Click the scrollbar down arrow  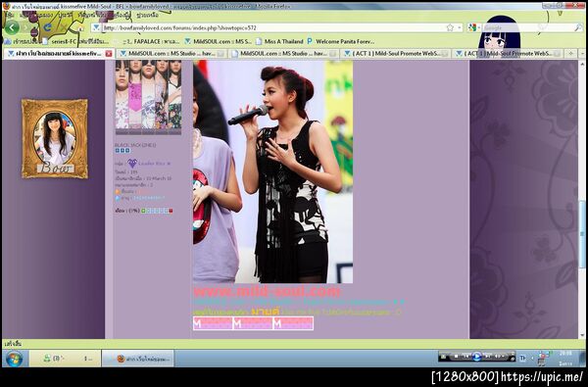[582, 335]
